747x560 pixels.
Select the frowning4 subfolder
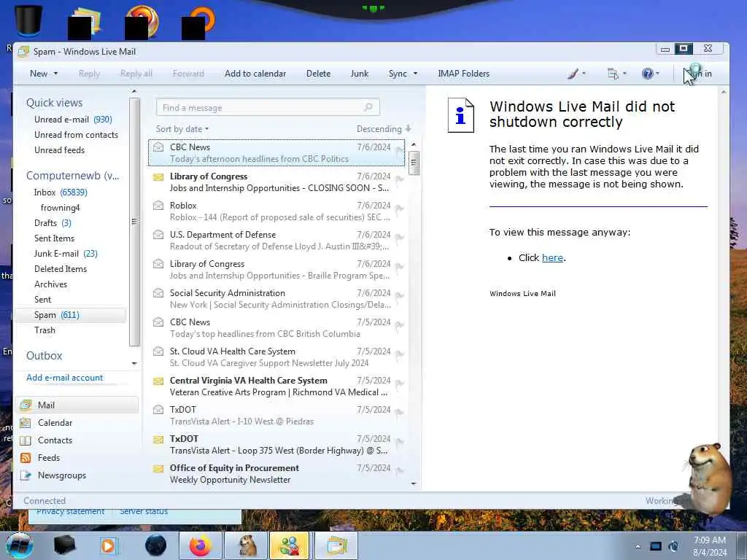60,208
